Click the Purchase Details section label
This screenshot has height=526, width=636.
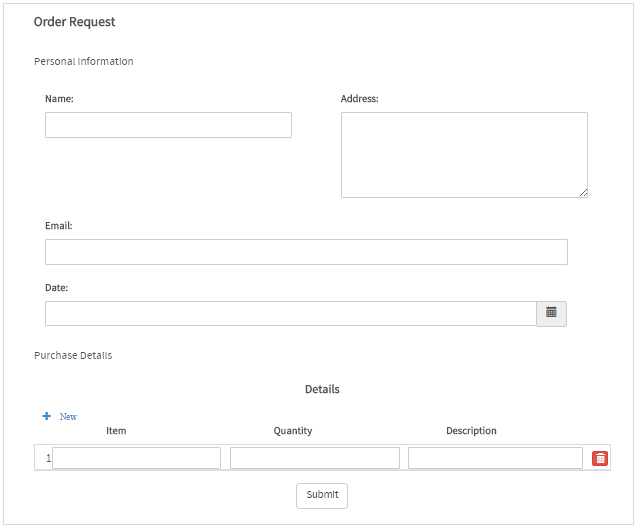pyautogui.click(x=73, y=355)
